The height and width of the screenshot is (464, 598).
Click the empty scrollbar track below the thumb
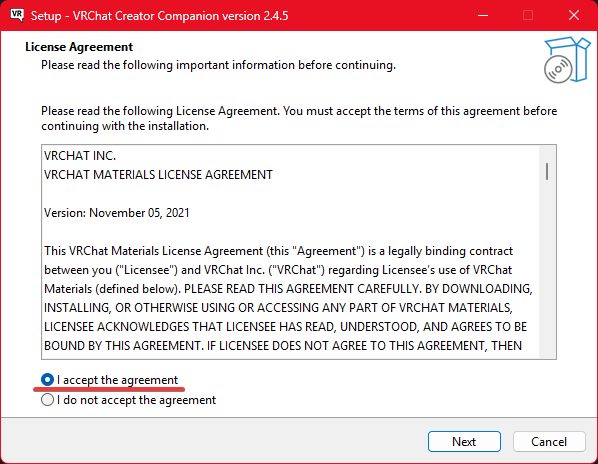pos(547,269)
